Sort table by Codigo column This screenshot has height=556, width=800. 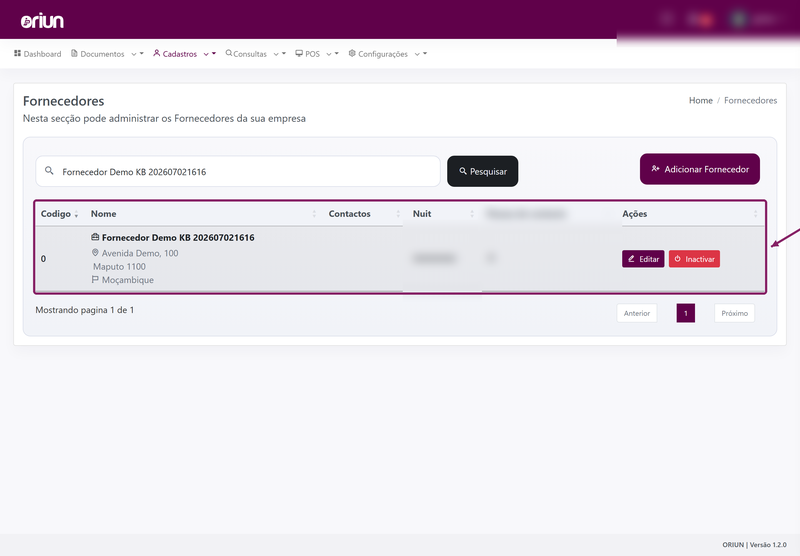click(x=60, y=214)
